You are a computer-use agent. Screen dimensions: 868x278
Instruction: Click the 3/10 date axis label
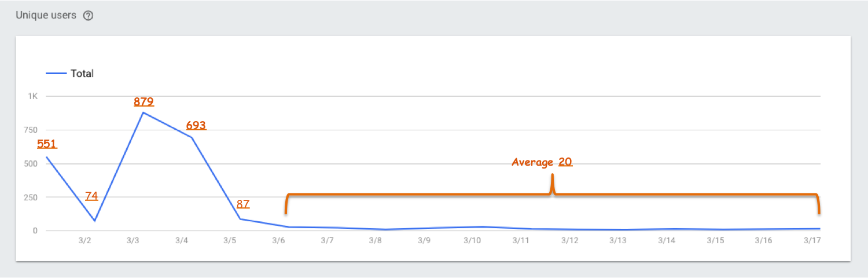[x=472, y=240]
